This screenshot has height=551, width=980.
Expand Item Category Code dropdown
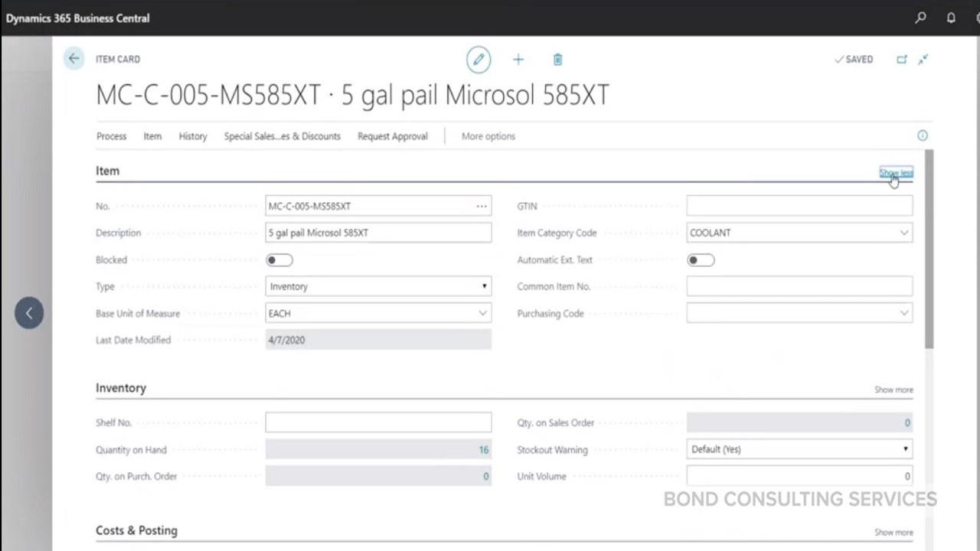904,233
